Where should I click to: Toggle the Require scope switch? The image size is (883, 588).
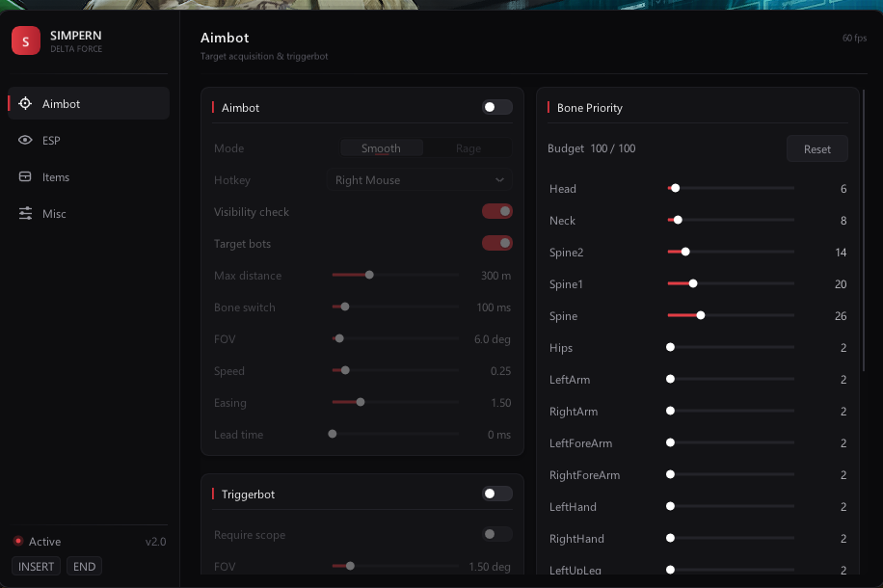pos(497,534)
